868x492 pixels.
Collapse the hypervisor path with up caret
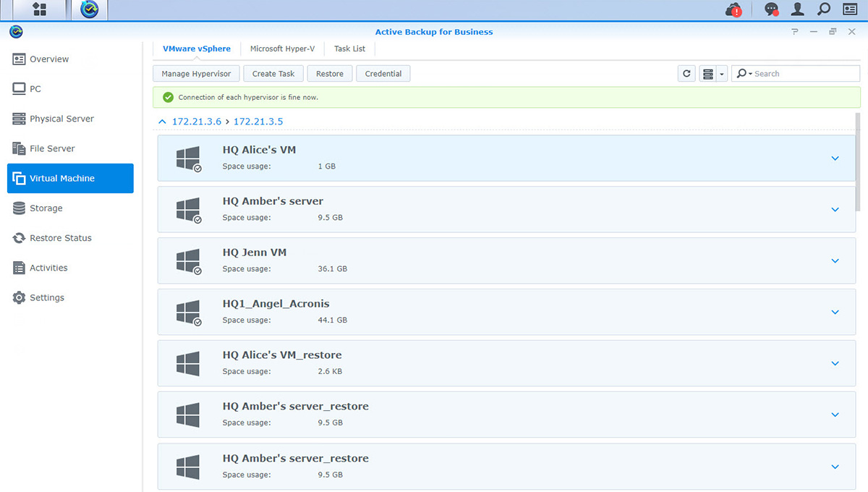[162, 122]
